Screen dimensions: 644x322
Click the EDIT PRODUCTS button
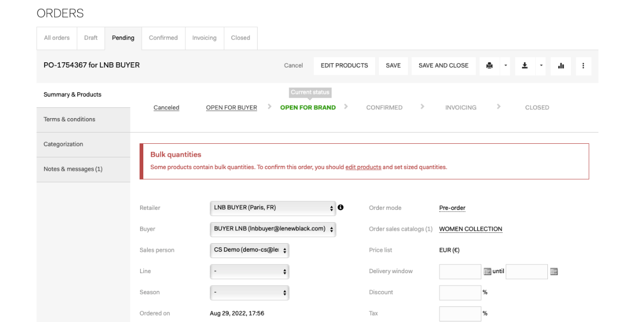tap(345, 65)
